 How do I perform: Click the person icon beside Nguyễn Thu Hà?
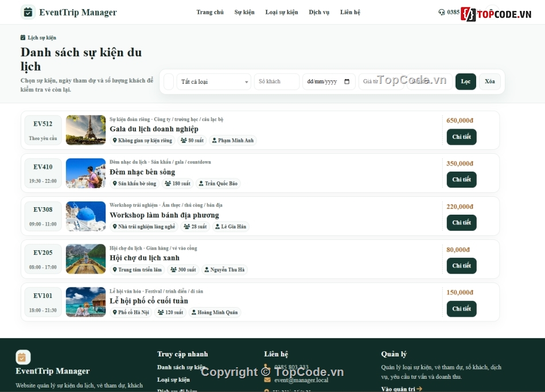pyautogui.click(x=207, y=270)
